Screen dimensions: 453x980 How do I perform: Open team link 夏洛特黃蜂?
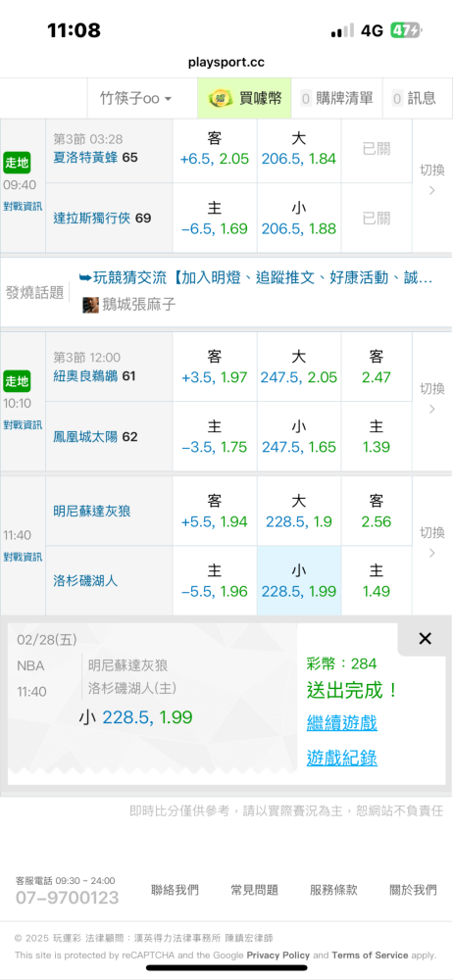coord(86,157)
